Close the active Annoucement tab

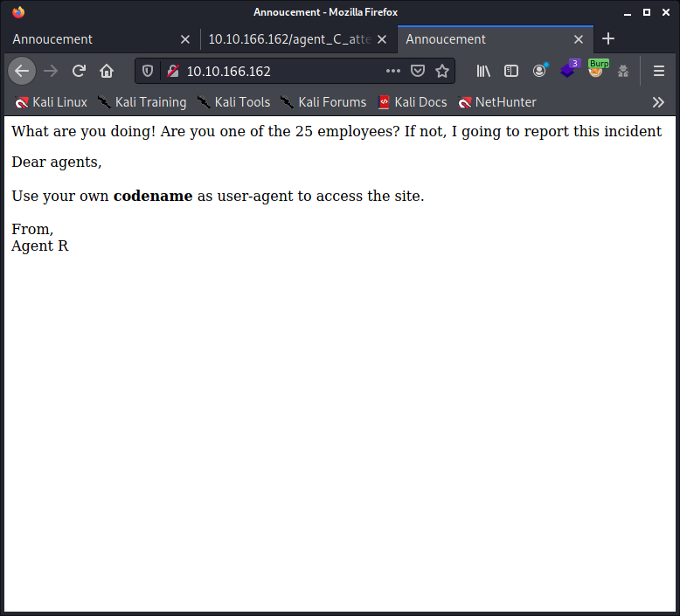pyautogui.click(x=579, y=39)
